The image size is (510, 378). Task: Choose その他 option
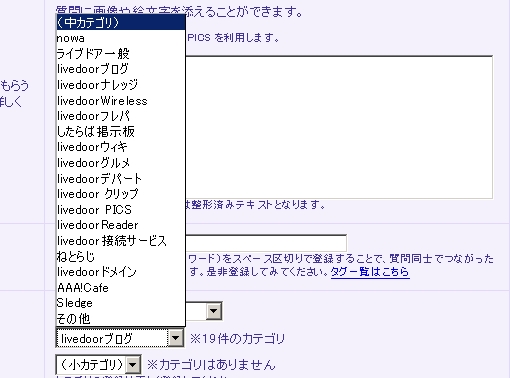point(121,319)
